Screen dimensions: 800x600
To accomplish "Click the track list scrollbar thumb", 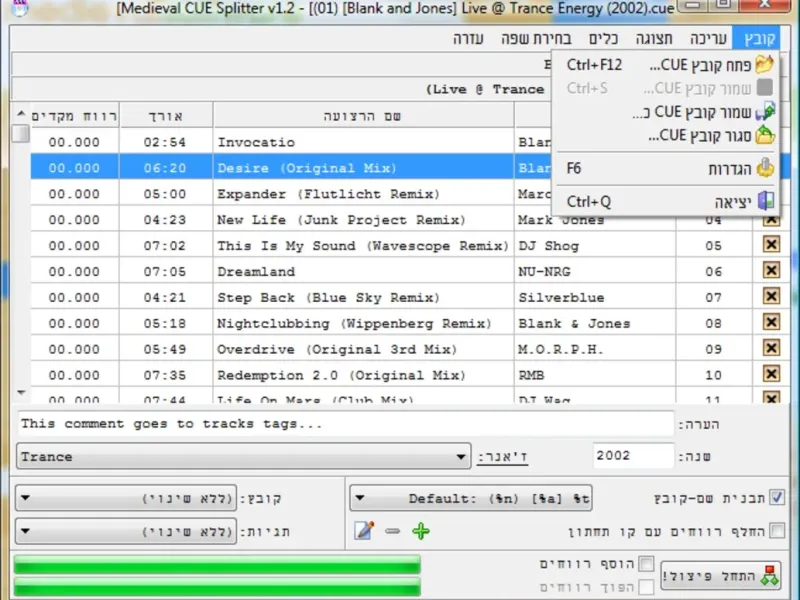I will (21, 134).
